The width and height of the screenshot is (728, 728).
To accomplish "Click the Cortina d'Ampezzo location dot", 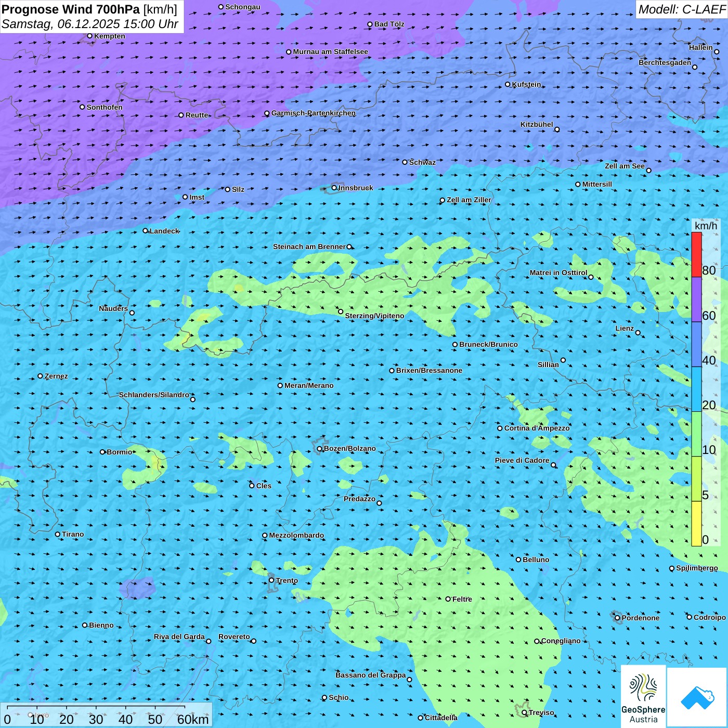I will click(500, 428).
